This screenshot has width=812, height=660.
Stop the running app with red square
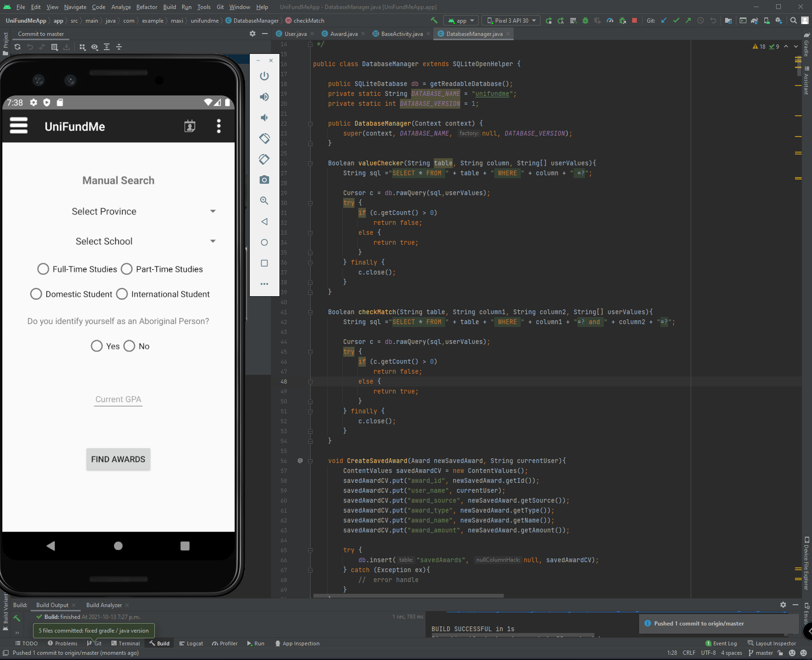pos(634,20)
